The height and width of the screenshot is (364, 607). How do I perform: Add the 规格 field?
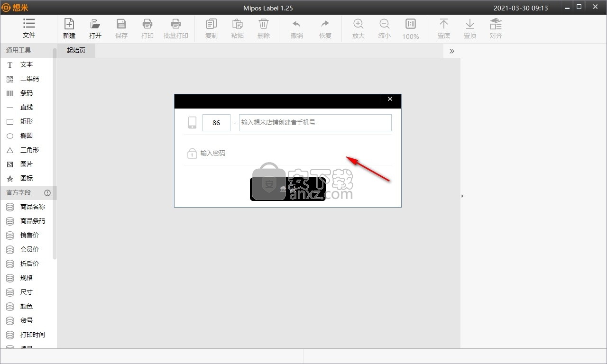tap(27, 278)
